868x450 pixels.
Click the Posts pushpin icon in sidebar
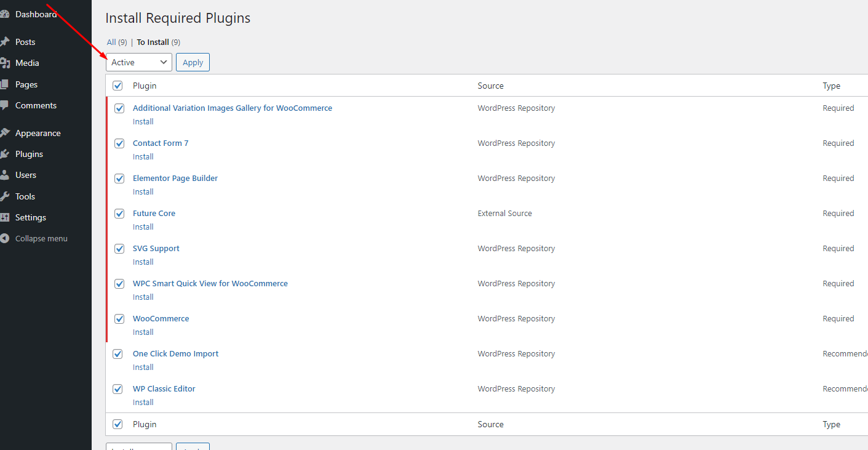point(5,42)
